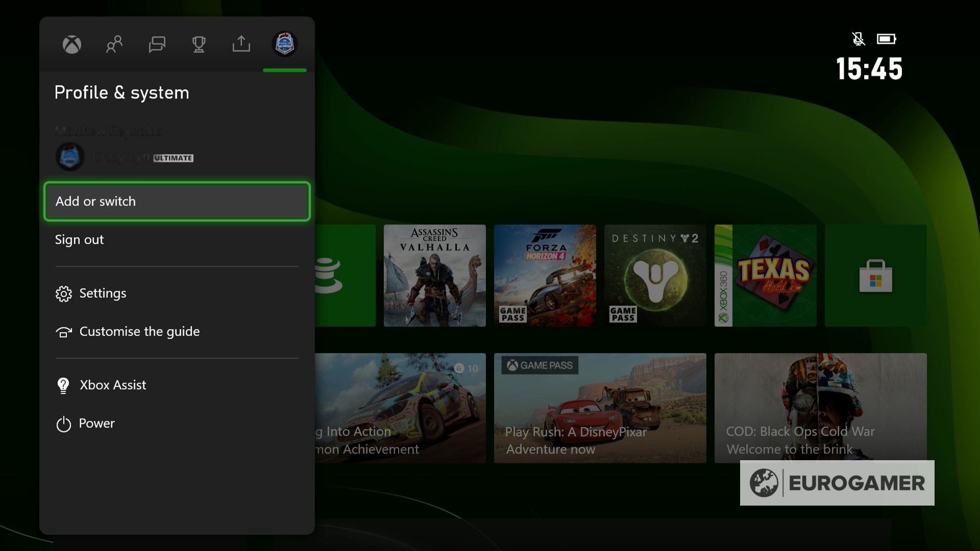Viewport: 980px width, 551px height.
Task: Open the Parties & chats tab
Action: pos(157,44)
